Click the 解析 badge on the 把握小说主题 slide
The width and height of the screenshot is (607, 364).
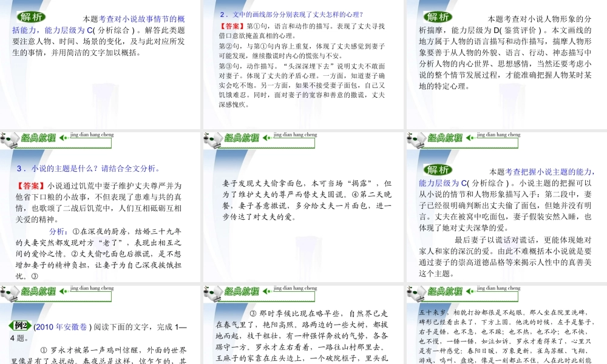(438, 170)
